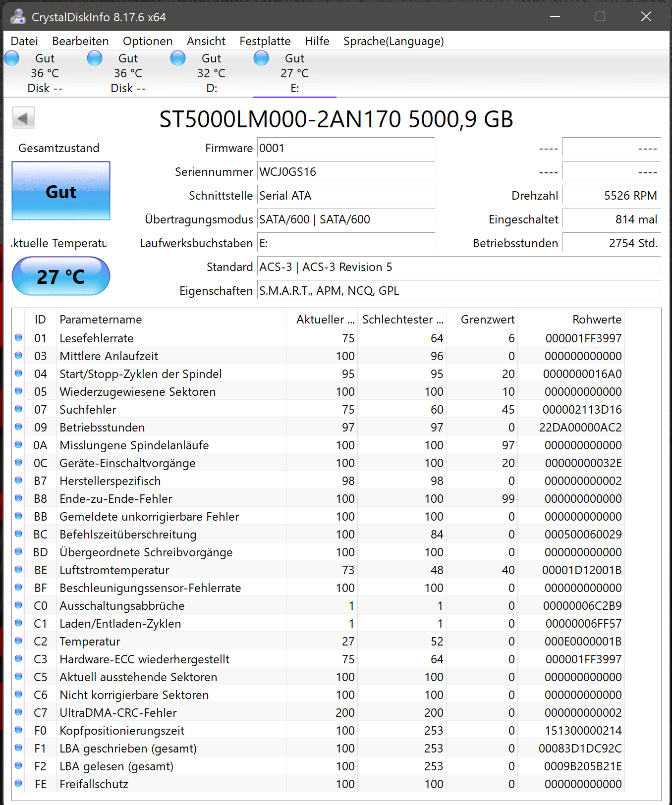Select the E: drive disk tab

[x=294, y=73]
